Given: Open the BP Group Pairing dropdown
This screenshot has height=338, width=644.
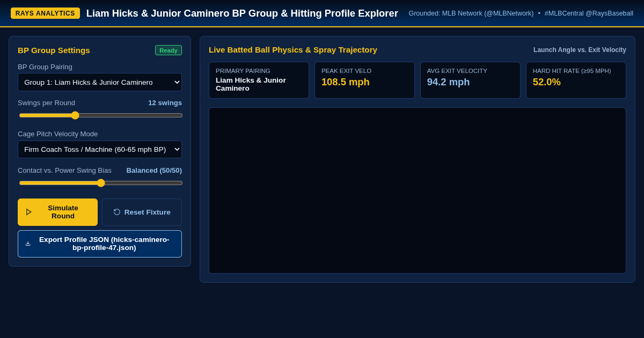Looking at the screenshot, I should click(100, 82).
